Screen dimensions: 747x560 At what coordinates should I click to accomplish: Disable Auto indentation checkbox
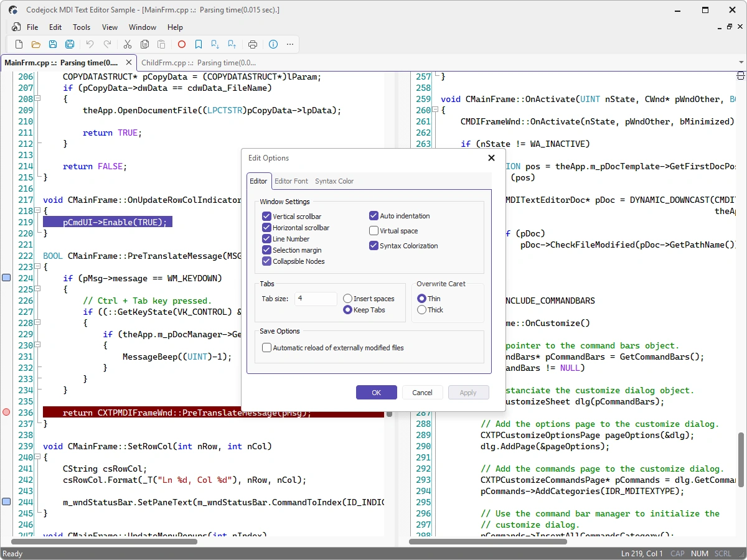(374, 216)
